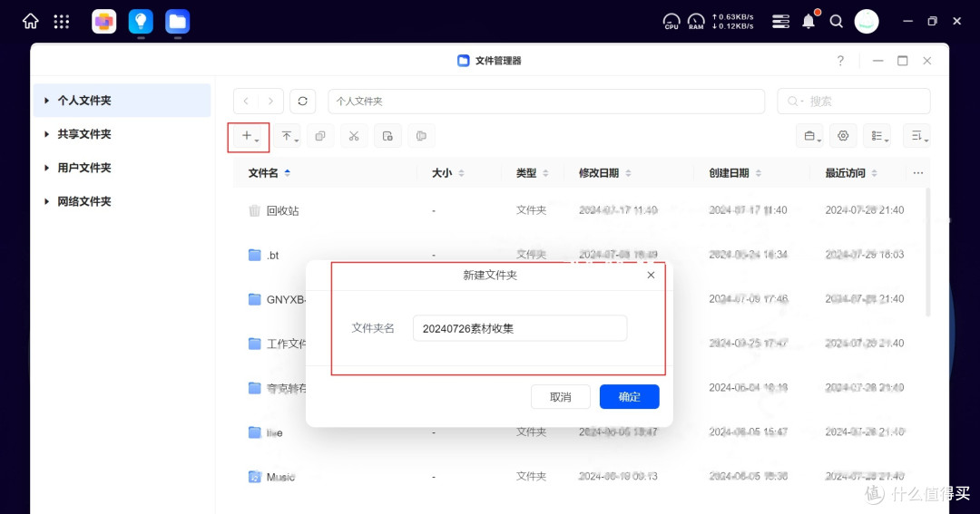
Task: Expand 用户文件夹 tree node
Action: click(47, 168)
